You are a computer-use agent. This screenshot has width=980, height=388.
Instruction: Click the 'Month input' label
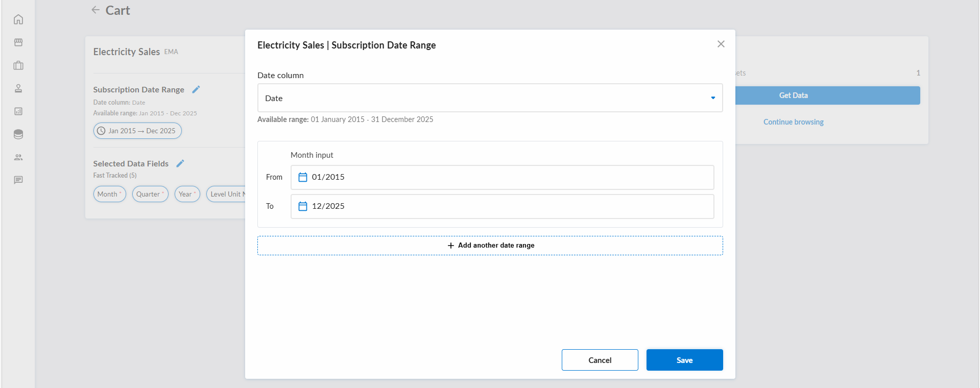pos(312,155)
